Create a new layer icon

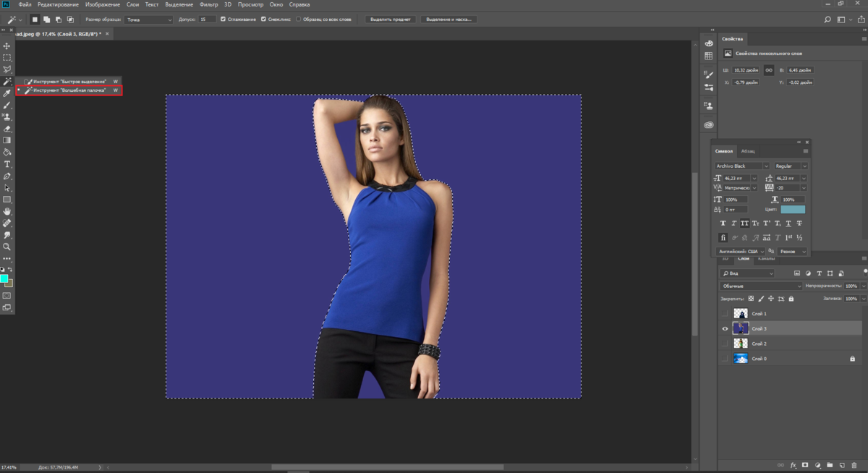[842, 465]
